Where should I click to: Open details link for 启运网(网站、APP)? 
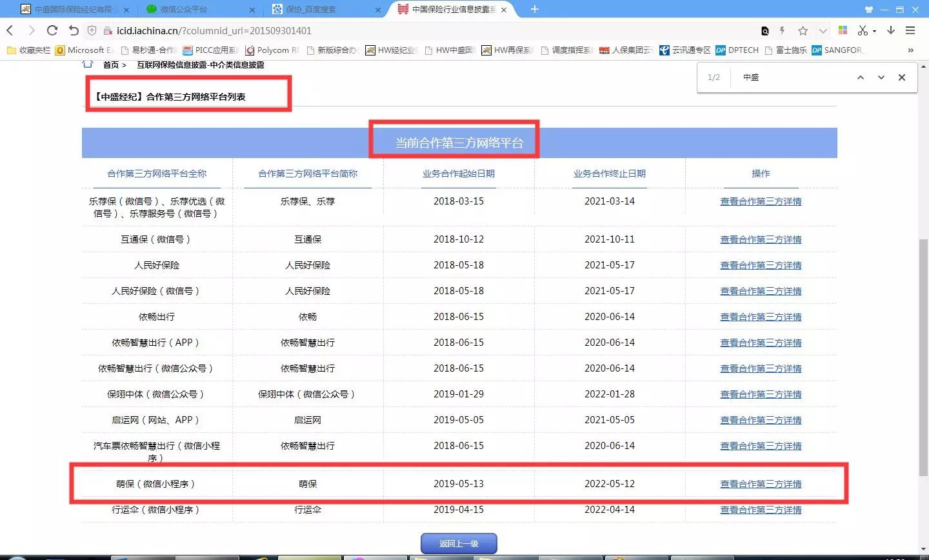(761, 420)
